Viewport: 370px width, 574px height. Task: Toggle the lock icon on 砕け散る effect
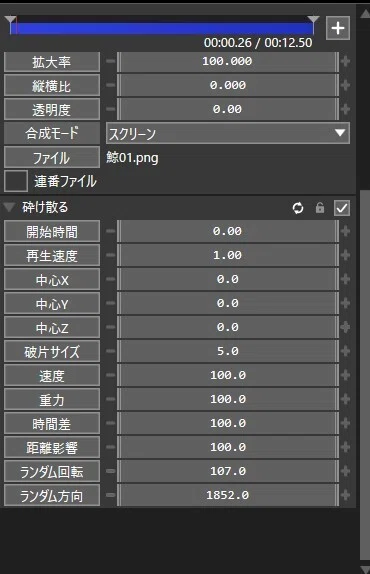[x=320, y=208]
